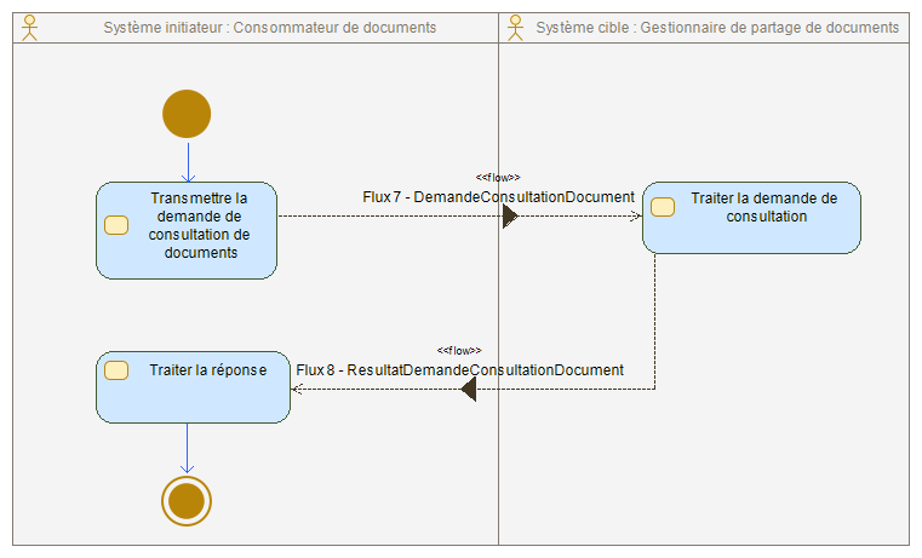Select the Consommateur de documents swimlane title
The height and width of the screenshot is (558, 922).
[270, 27]
